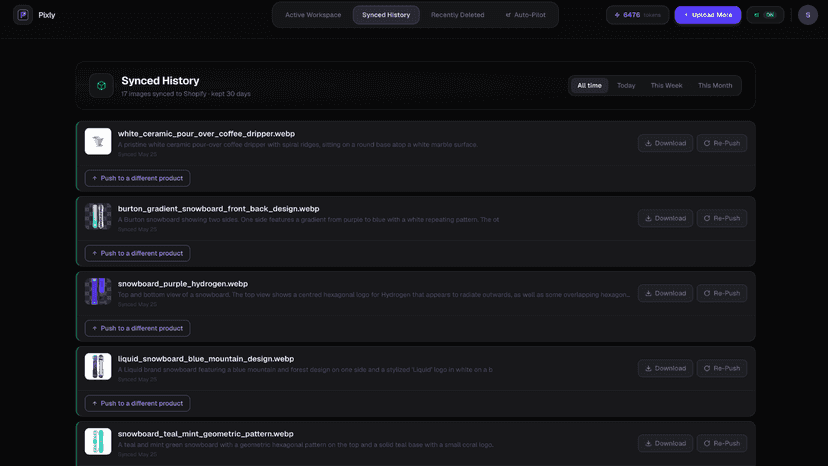The image size is (828, 466).
Task: Download the snowboard_purple_hydrogen image
Action: point(665,293)
